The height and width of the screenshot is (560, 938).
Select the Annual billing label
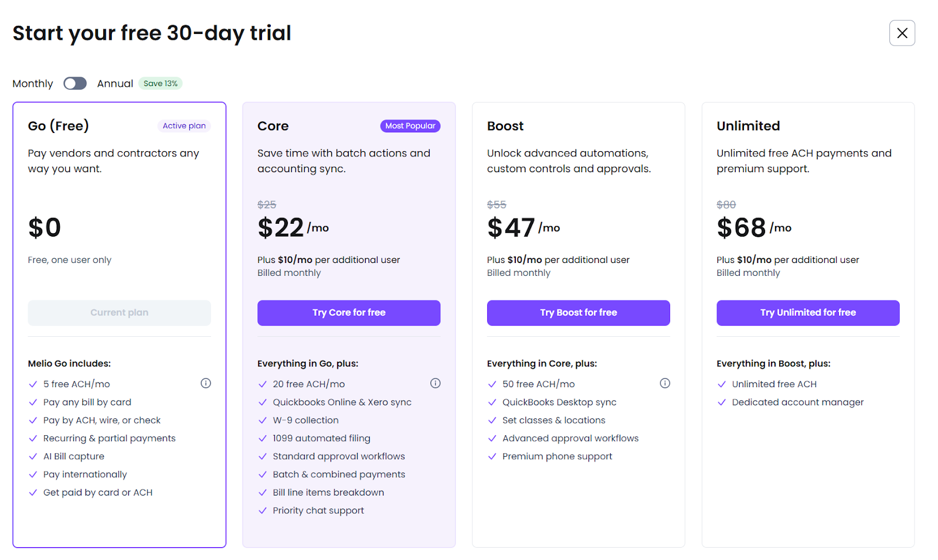[x=115, y=84]
